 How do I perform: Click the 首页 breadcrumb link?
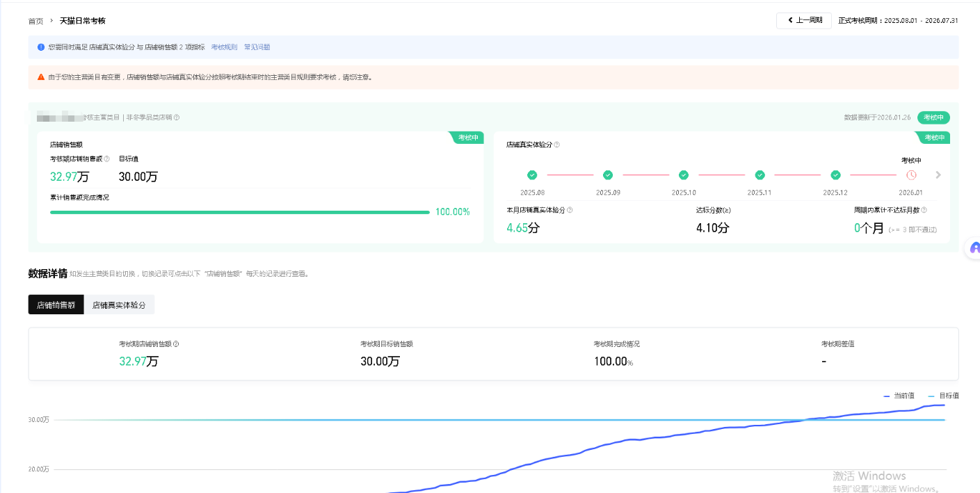(x=35, y=21)
